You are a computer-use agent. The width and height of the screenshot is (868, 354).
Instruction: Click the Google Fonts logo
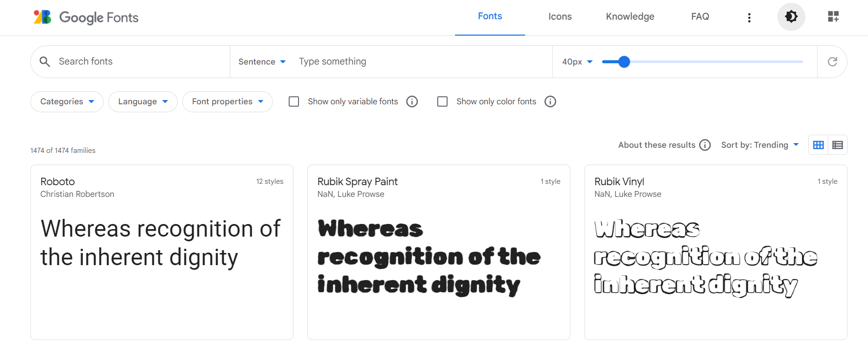click(x=86, y=17)
